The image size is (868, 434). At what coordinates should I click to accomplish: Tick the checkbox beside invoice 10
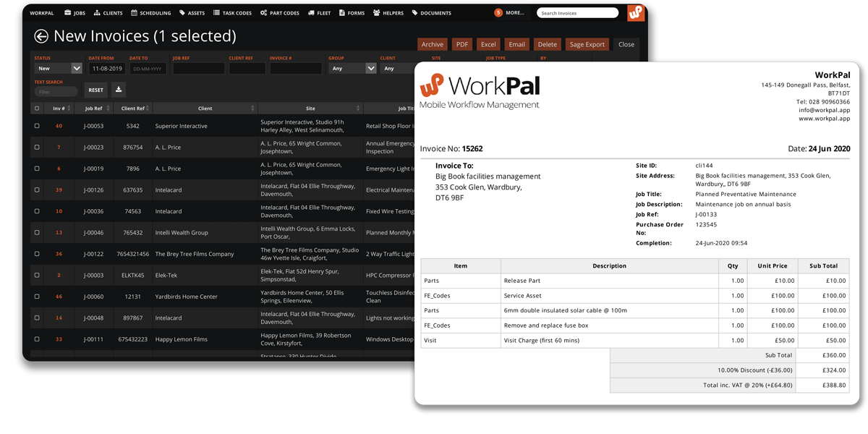(37, 211)
